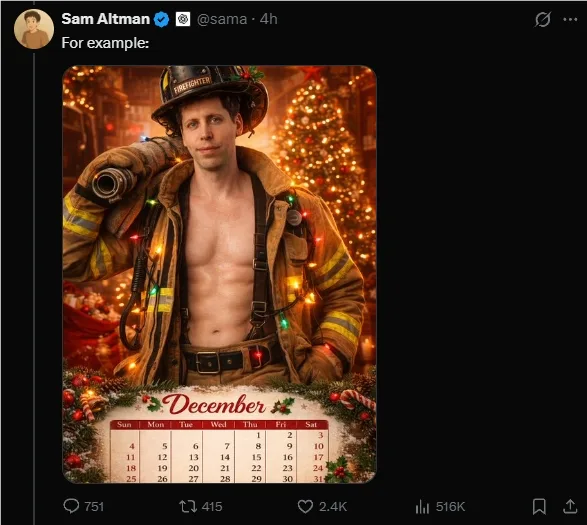
Task: Click the 415 reposts count
Action: click(212, 507)
